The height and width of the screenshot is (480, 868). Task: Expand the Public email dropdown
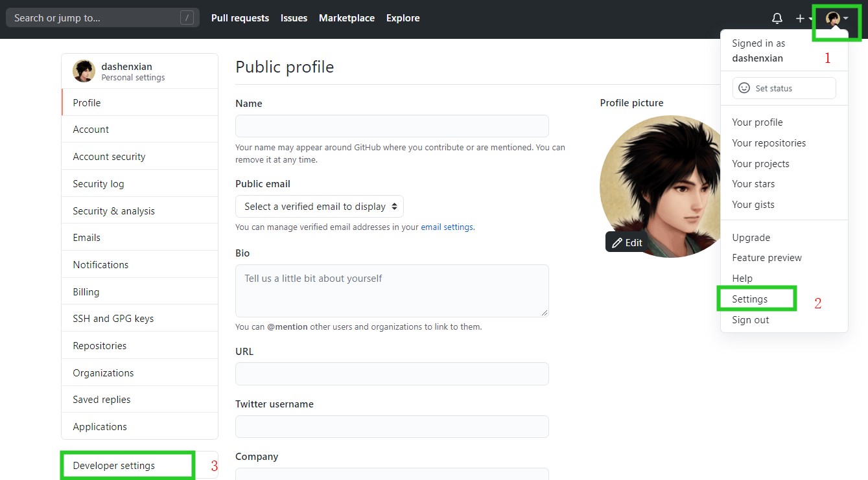point(319,207)
